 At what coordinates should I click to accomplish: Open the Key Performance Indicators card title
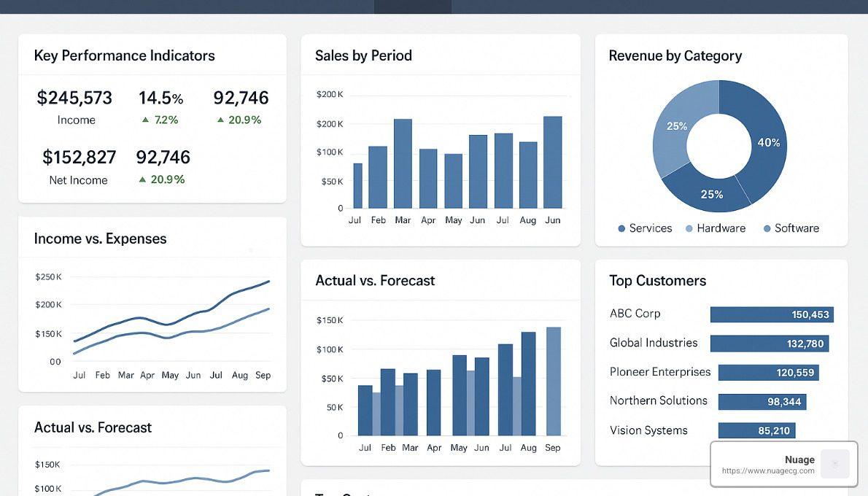coord(125,55)
